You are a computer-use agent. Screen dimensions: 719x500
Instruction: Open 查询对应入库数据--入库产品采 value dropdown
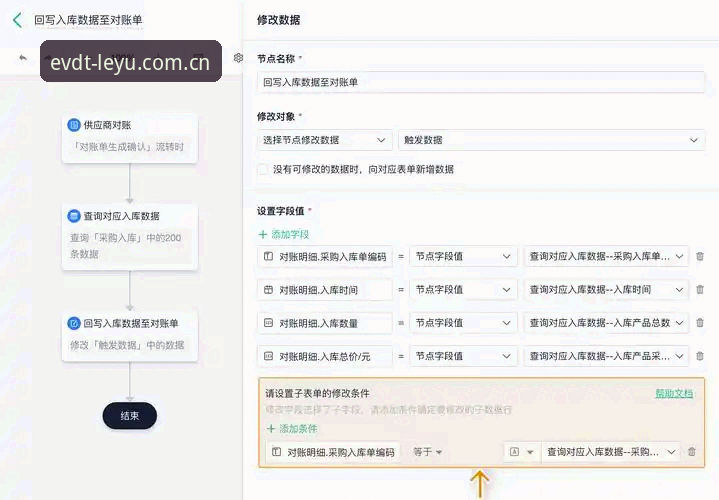(606, 356)
